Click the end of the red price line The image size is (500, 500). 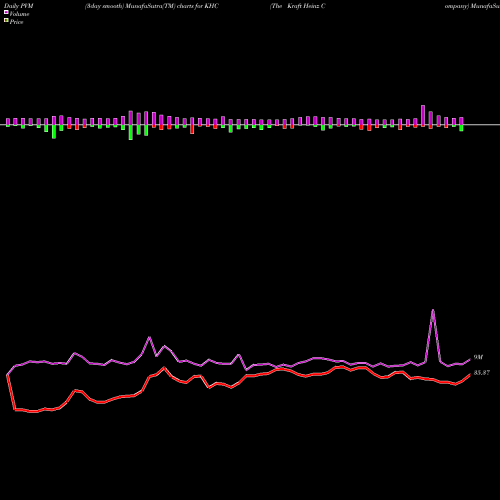[470, 375]
